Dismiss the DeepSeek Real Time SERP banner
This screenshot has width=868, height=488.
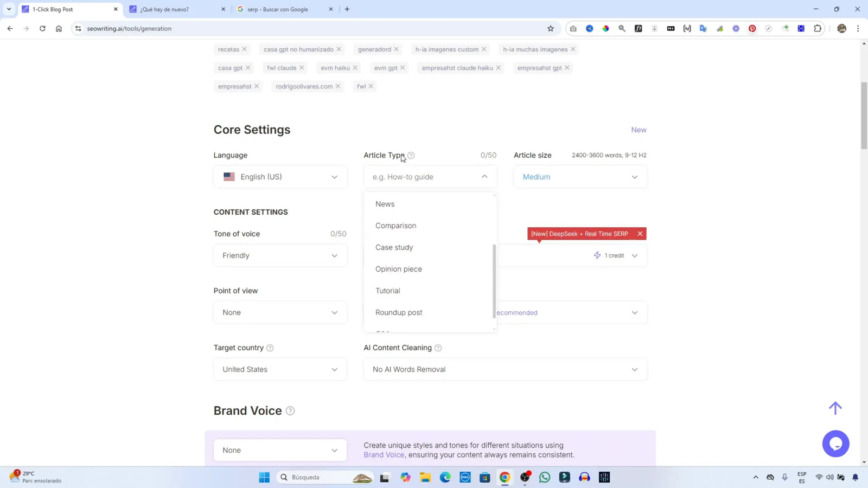(640, 234)
